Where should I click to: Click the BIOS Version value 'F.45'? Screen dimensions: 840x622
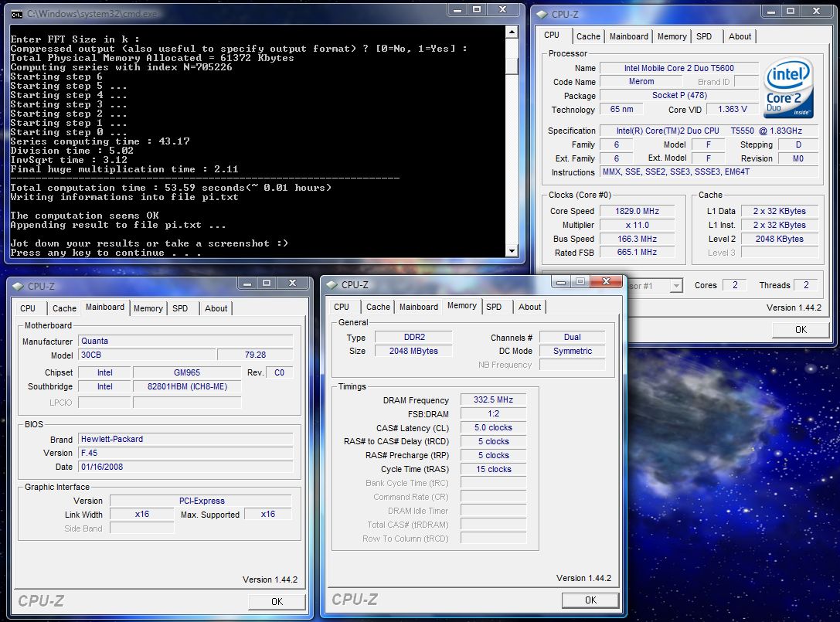[185, 453]
